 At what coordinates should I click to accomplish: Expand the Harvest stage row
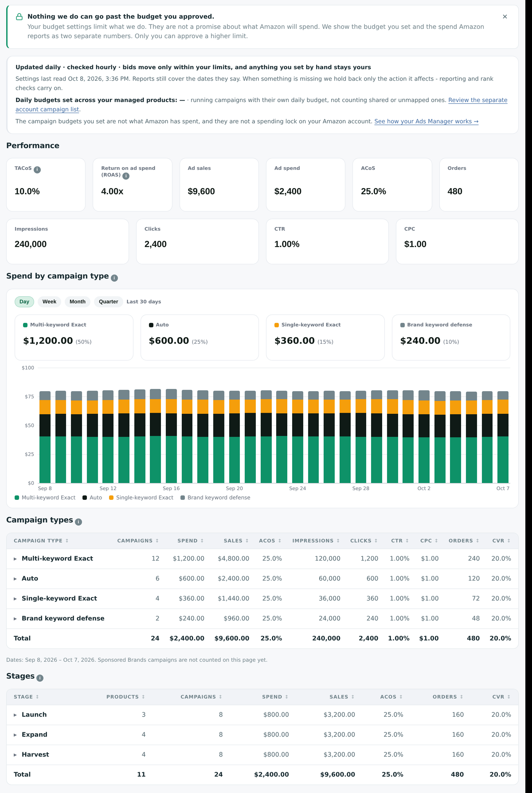[15, 755]
